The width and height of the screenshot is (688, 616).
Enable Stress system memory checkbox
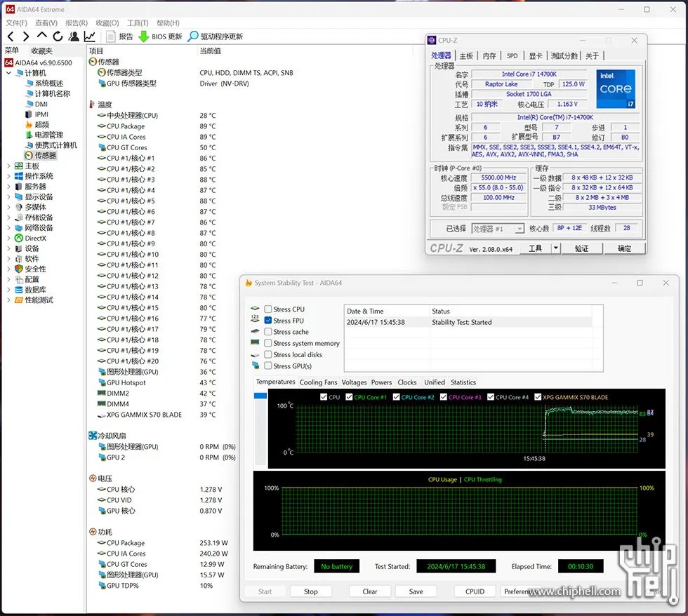pyautogui.click(x=268, y=343)
